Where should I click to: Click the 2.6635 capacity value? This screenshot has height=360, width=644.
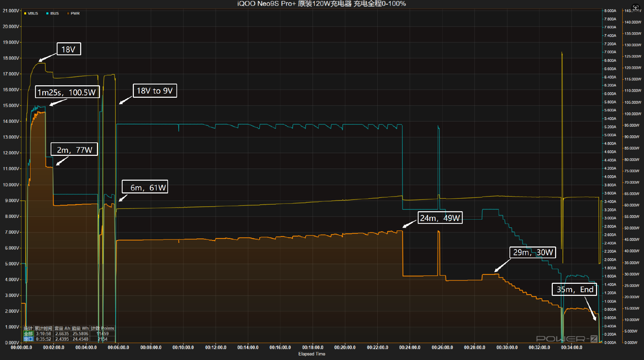click(62, 333)
